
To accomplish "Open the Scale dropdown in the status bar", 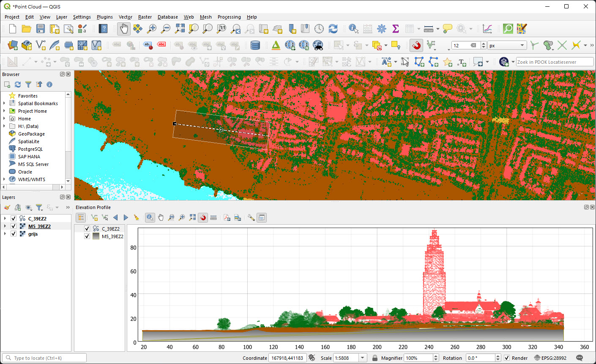I will (x=362, y=358).
